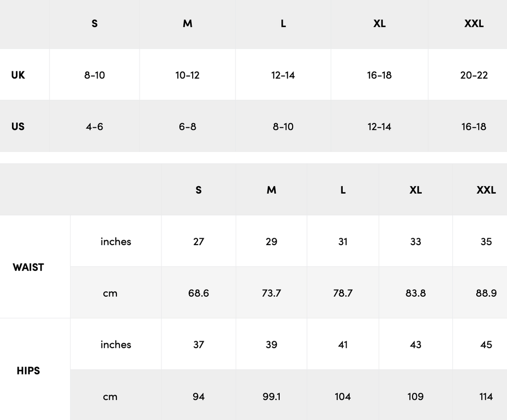Select the S column header in top table
The height and width of the screenshot is (420, 507).
coord(95,24)
